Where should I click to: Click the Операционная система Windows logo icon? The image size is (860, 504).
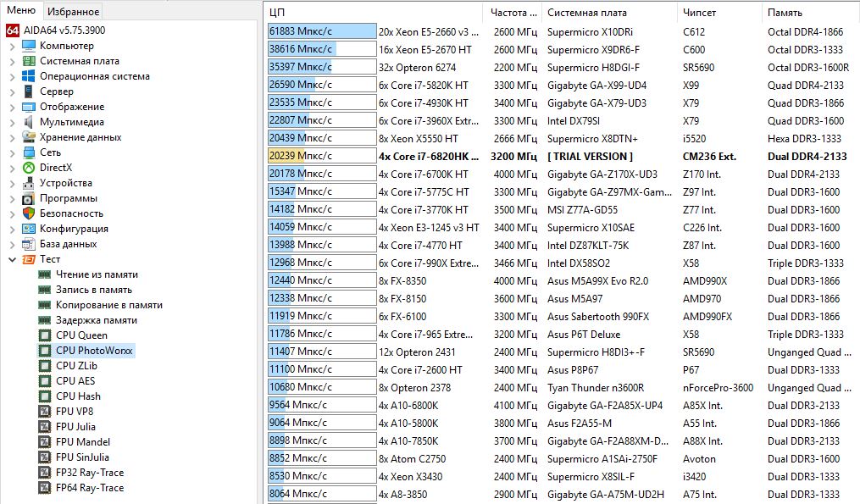pos(29,76)
